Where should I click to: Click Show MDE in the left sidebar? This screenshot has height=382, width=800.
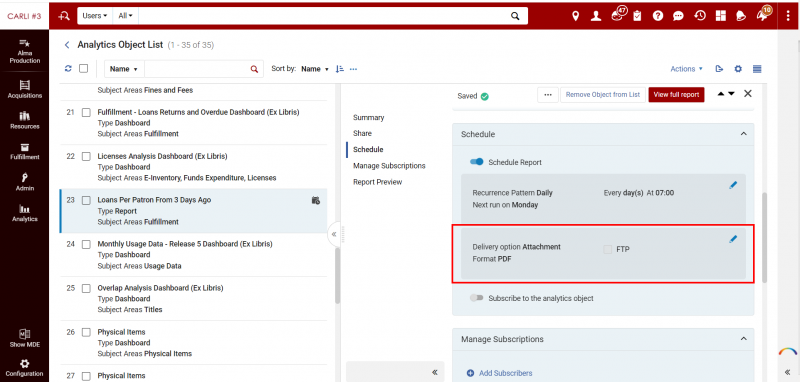pyautogui.click(x=24, y=338)
